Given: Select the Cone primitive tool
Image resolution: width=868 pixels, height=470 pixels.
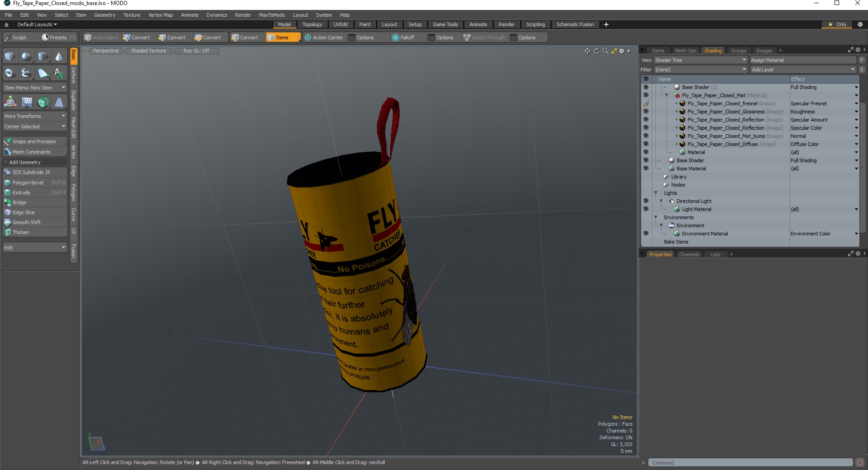Looking at the screenshot, I should (x=59, y=56).
